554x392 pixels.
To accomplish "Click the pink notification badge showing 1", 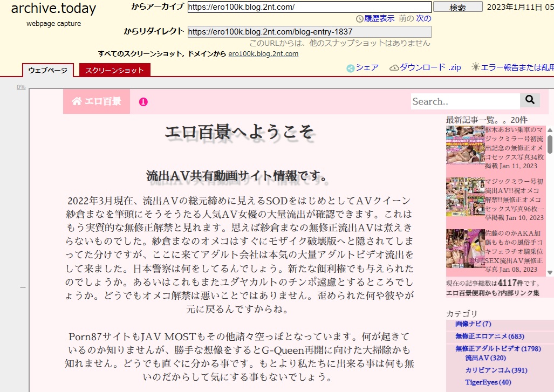I will pos(143,102).
